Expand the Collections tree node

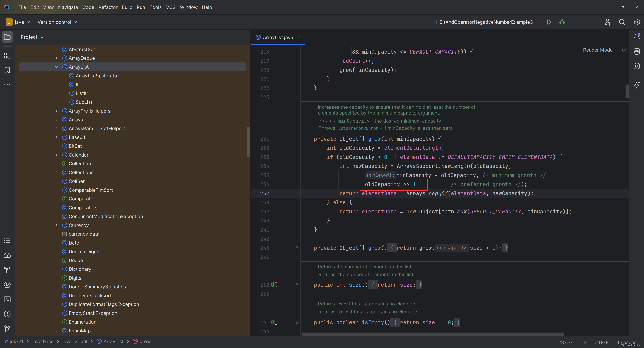point(56,172)
